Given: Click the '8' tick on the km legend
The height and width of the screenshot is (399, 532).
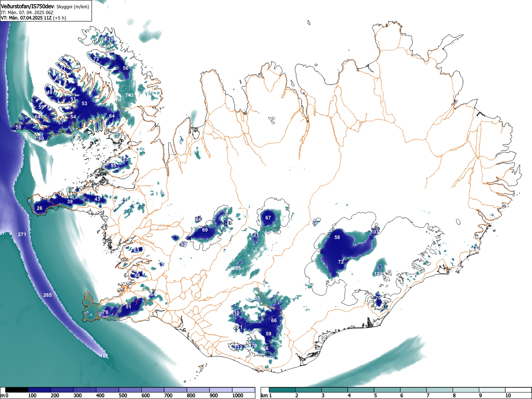Looking at the screenshot, I should click(x=454, y=396).
